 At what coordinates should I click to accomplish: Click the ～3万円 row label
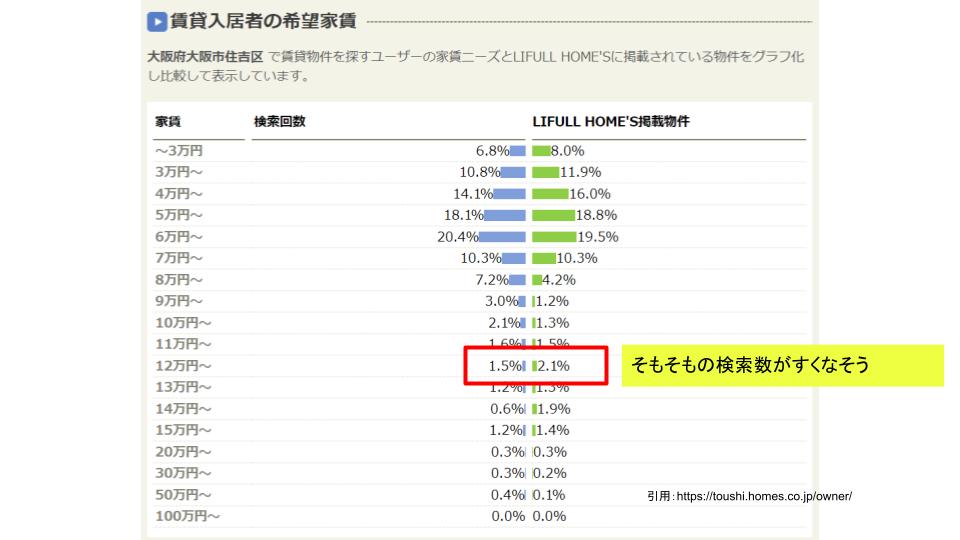[x=179, y=151]
